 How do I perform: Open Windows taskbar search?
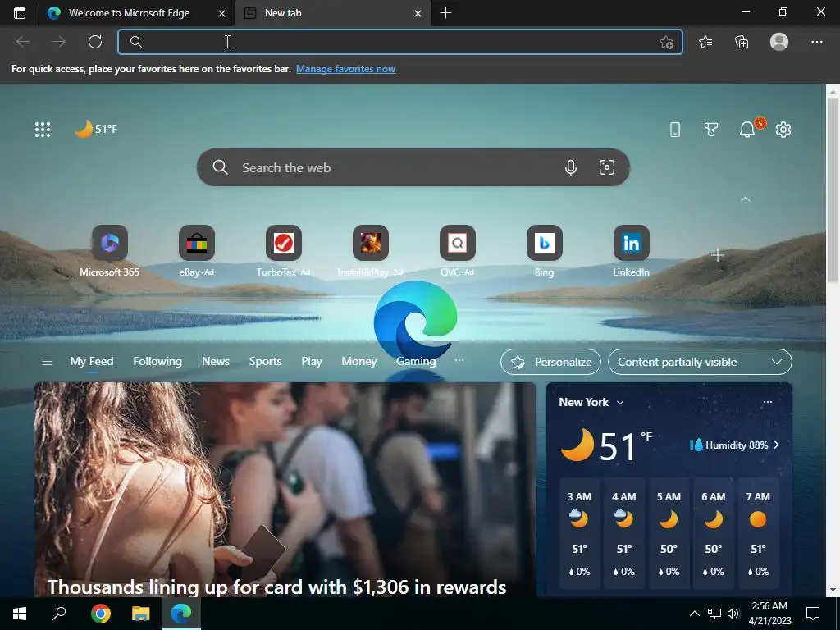point(59,614)
